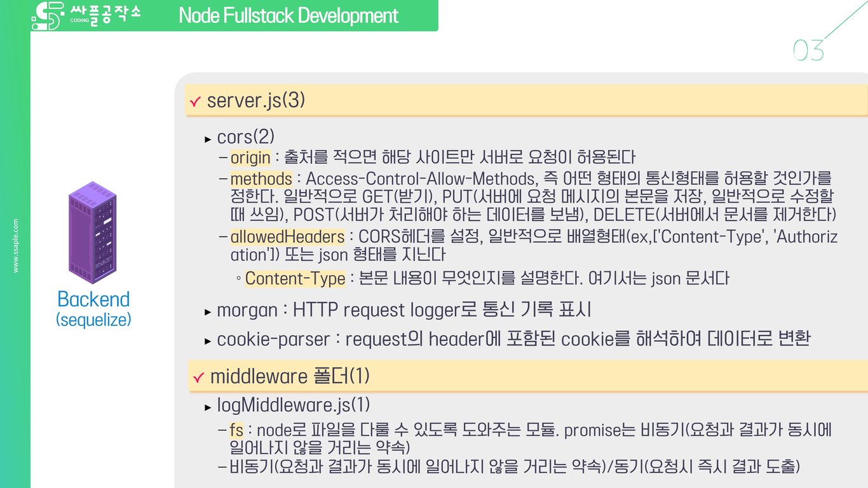Expand the cors(2) list item
Screen dimensions: 868x488
(x=245, y=137)
